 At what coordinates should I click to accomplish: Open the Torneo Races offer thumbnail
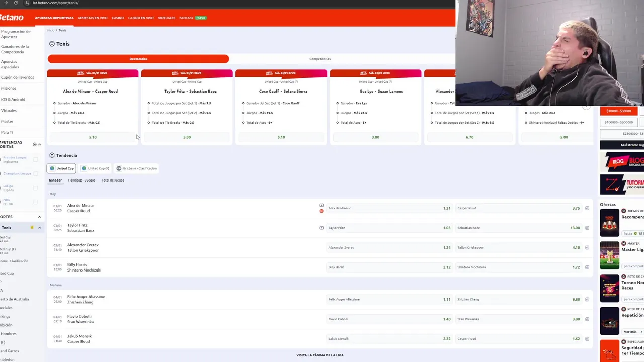[609, 288]
